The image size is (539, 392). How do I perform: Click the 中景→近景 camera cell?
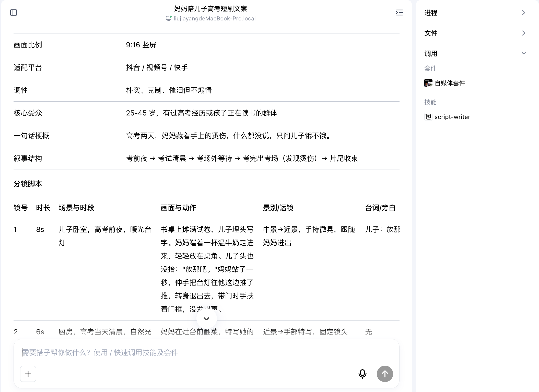(309, 236)
